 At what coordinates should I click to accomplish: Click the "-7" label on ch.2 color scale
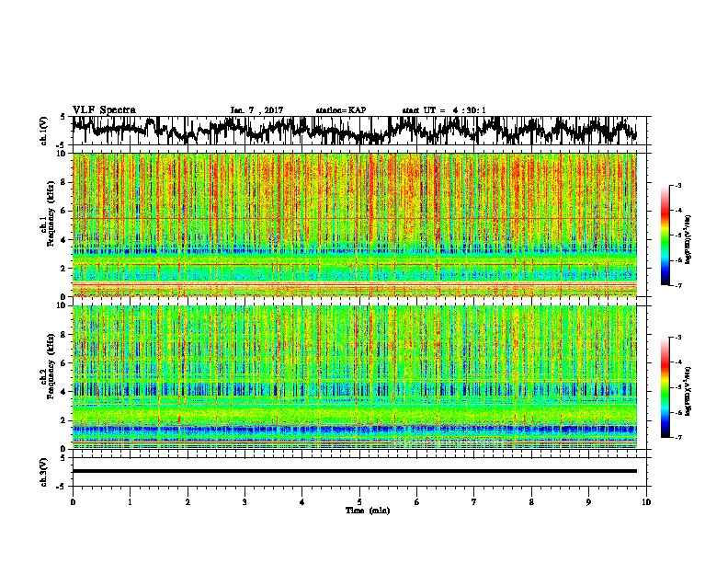click(x=677, y=437)
